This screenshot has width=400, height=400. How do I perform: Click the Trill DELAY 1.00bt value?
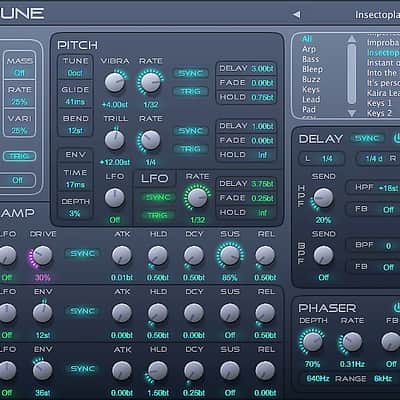262,126
